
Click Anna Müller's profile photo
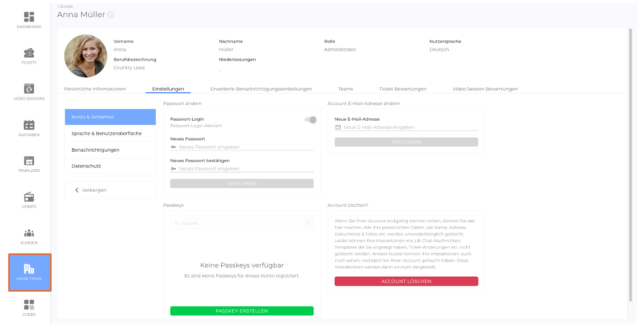(86, 56)
